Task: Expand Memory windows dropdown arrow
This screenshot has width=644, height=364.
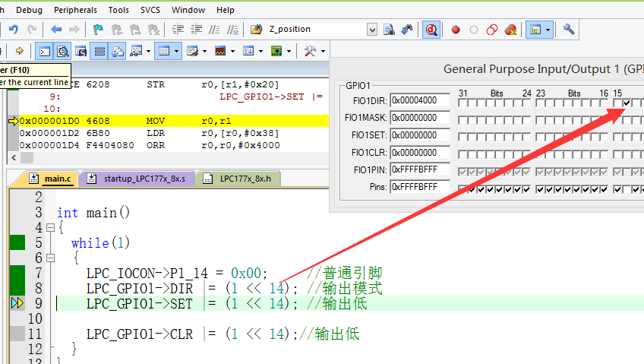Action: [x=177, y=52]
